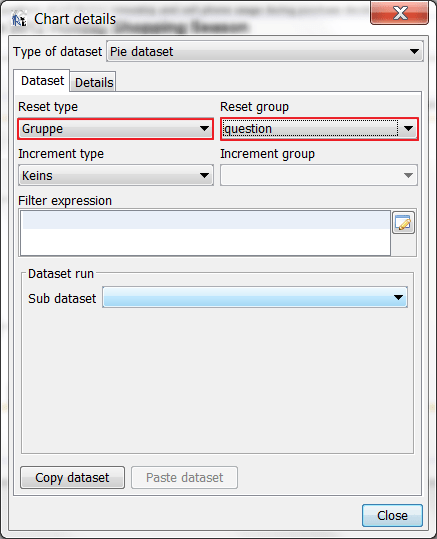
Task: Switch to the Details tab
Action: pyautogui.click(x=94, y=82)
